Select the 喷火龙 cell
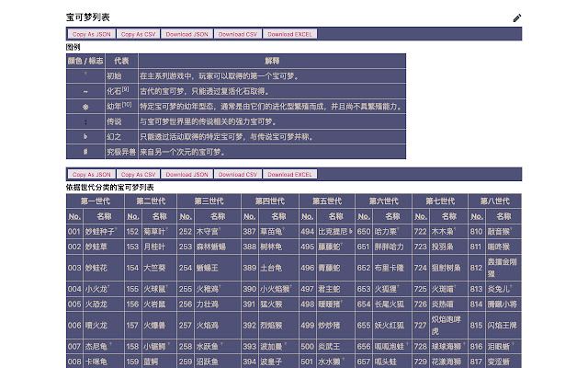 104,325
